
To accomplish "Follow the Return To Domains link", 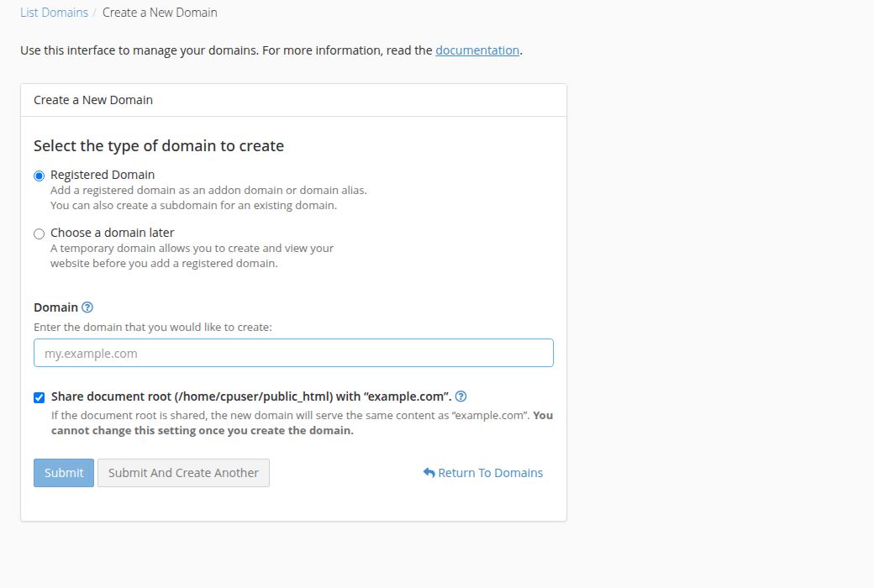I will (482, 473).
